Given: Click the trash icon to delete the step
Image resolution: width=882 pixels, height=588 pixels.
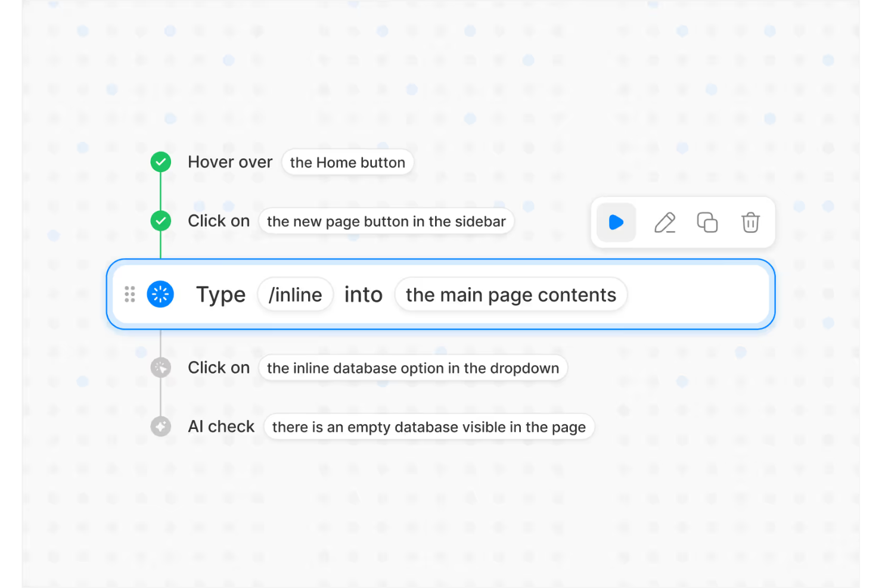Looking at the screenshot, I should 750,222.
